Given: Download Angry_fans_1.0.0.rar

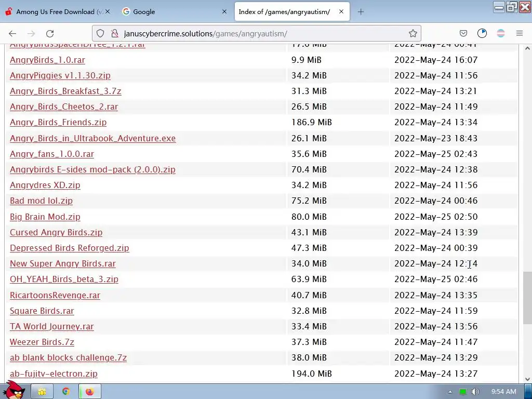Looking at the screenshot, I should pyautogui.click(x=52, y=154).
